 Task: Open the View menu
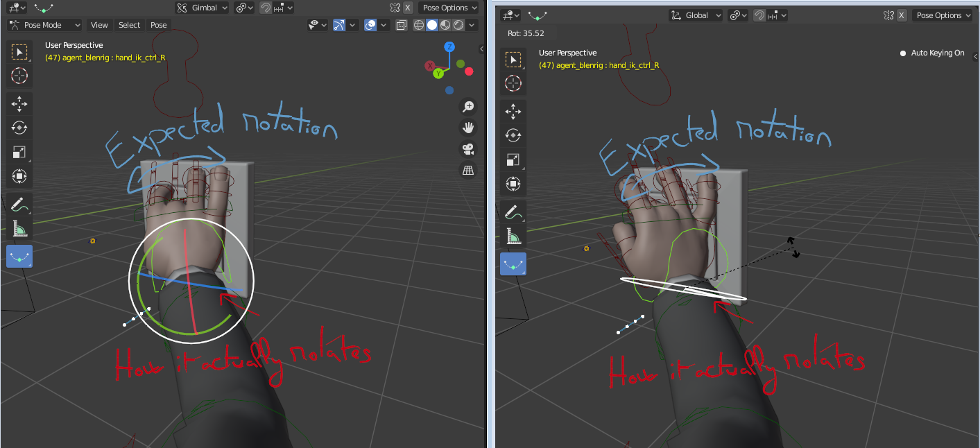(99, 25)
